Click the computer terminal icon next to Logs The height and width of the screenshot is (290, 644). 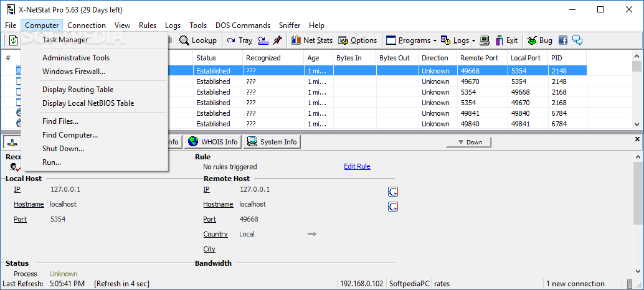485,40
